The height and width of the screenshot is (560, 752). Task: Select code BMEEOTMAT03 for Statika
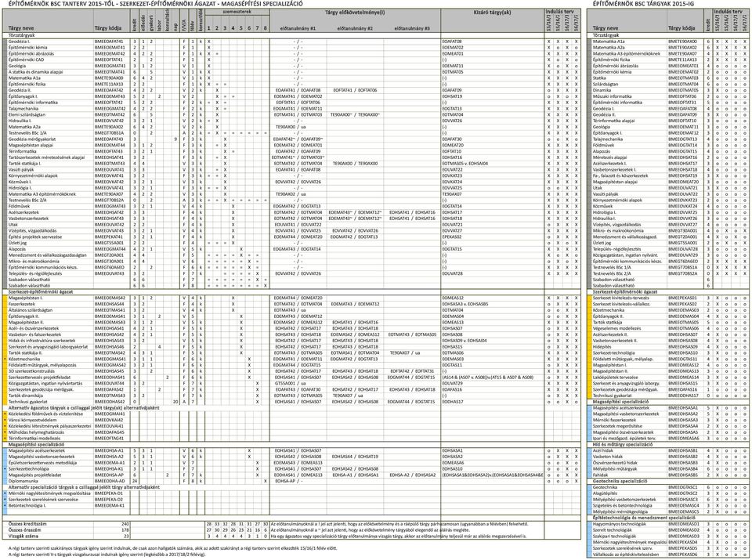point(683,78)
